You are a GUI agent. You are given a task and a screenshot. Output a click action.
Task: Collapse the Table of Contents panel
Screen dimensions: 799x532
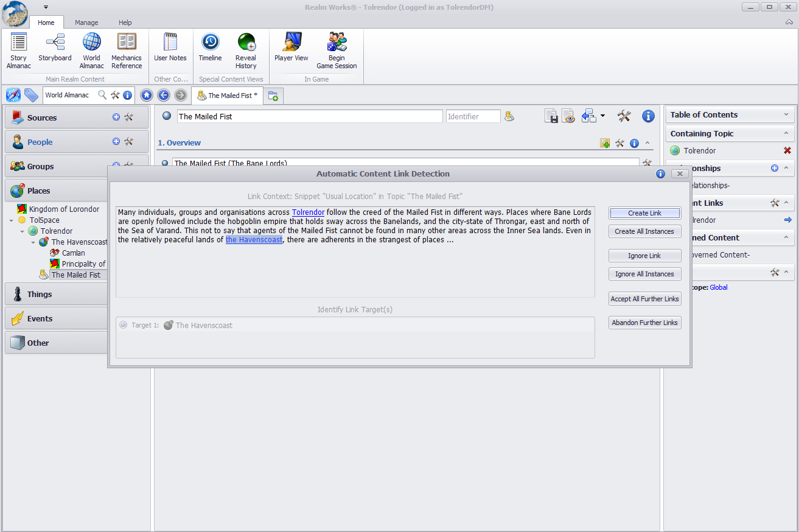[786, 114]
